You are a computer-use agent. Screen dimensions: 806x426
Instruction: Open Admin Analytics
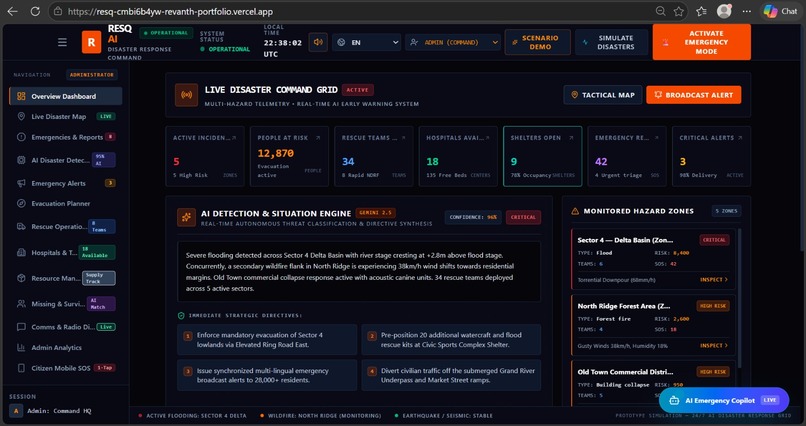pyautogui.click(x=66, y=347)
